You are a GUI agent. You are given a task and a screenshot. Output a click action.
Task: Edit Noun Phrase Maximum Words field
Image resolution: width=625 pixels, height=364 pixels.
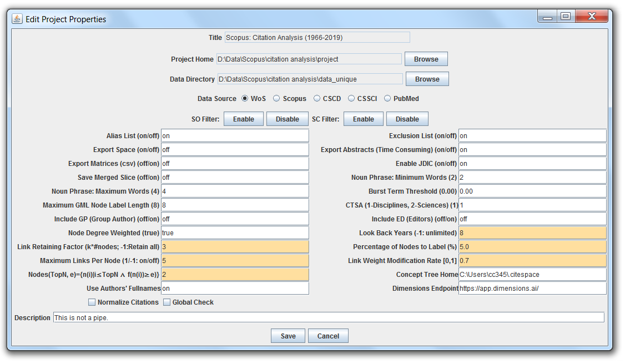pyautogui.click(x=235, y=191)
